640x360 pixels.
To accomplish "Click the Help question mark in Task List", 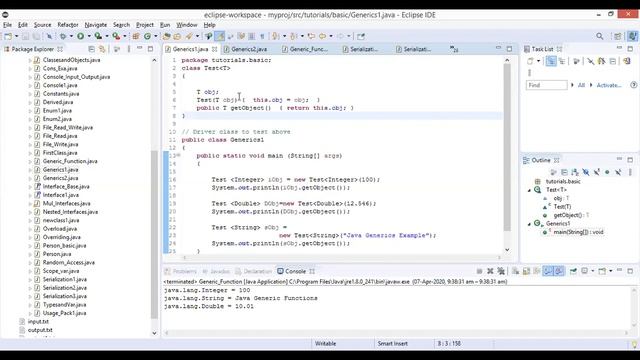I will click(633, 85).
